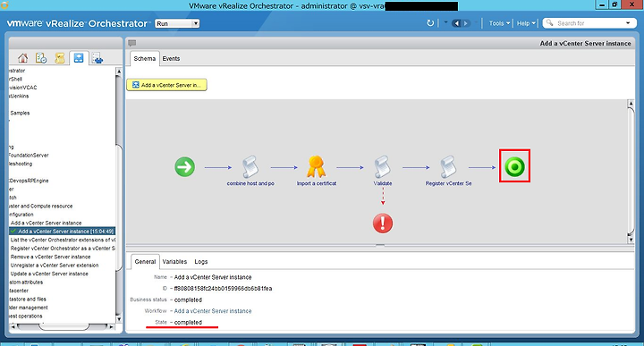
Task: Select 'Register vCenter Orchestrator as a vCenter S' item
Action: tap(63, 249)
